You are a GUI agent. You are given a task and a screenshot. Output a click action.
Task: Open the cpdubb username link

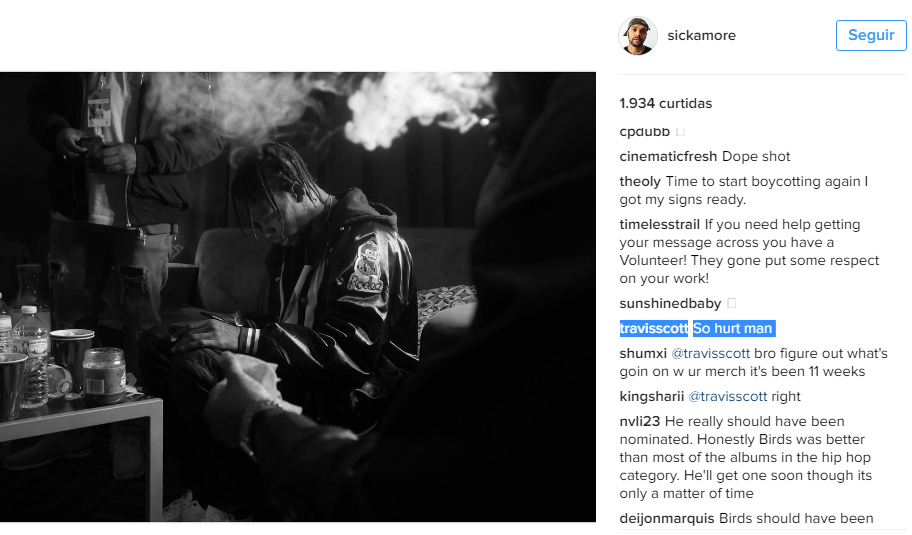coord(644,132)
